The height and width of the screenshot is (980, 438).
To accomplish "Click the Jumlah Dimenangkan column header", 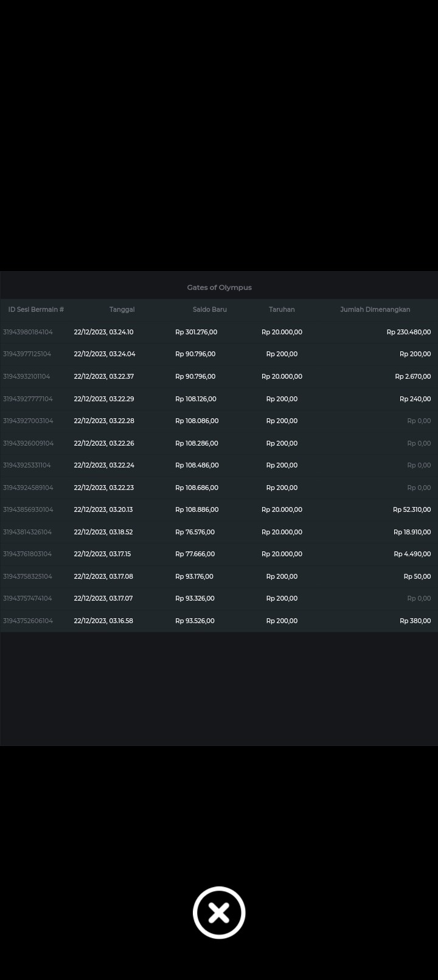I will tap(375, 309).
